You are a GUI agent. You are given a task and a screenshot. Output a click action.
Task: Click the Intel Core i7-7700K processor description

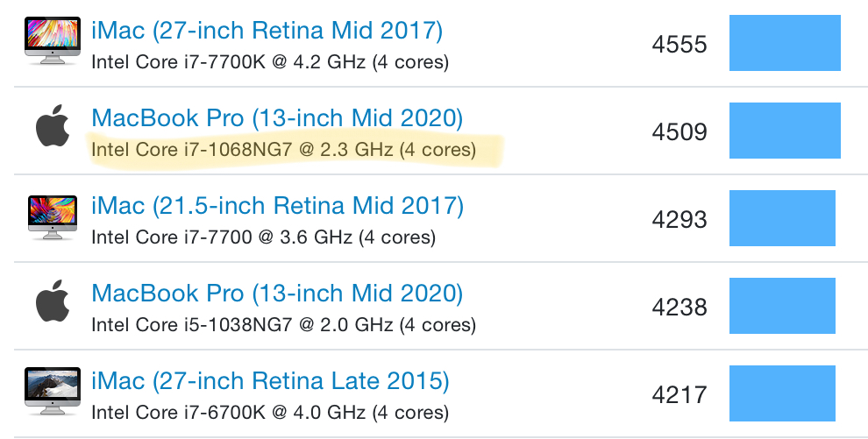coord(269,62)
